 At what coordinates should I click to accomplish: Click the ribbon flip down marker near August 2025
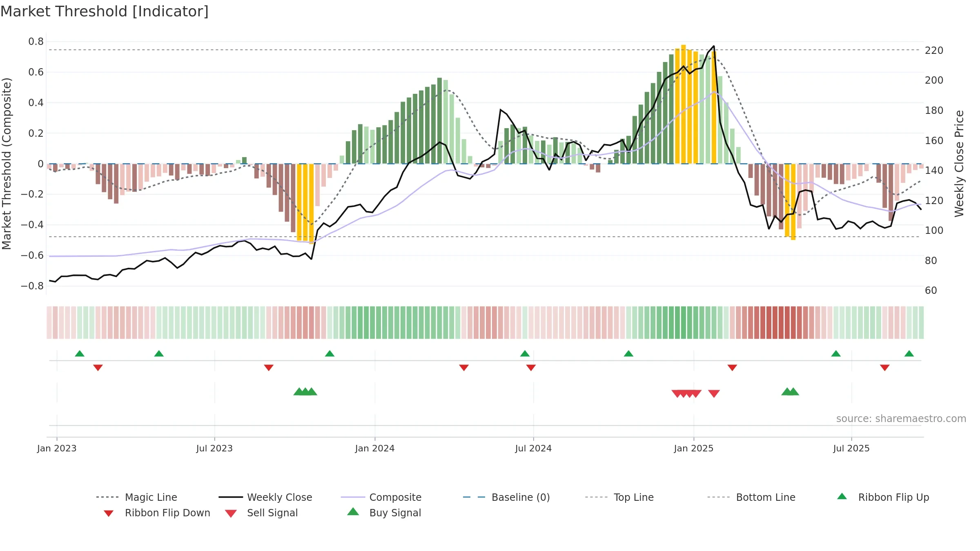[x=885, y=368]
